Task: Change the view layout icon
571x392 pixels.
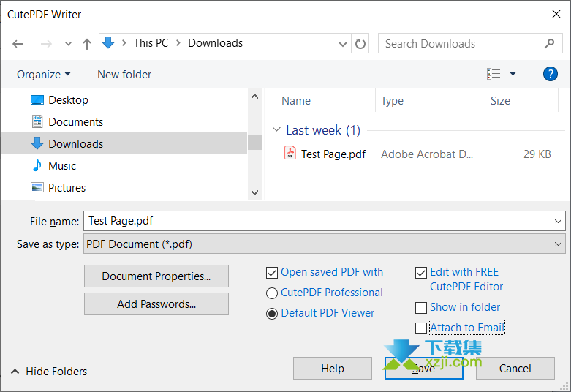Action: pyautogui.click(x=494, y=74)
